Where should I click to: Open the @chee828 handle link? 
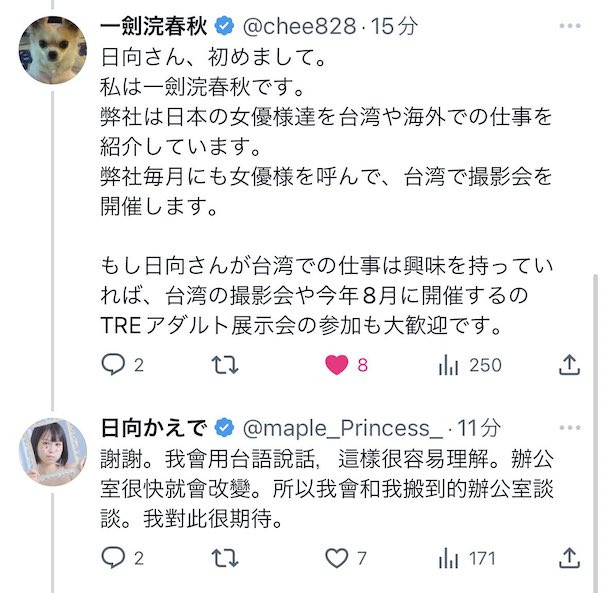(304, 26)
